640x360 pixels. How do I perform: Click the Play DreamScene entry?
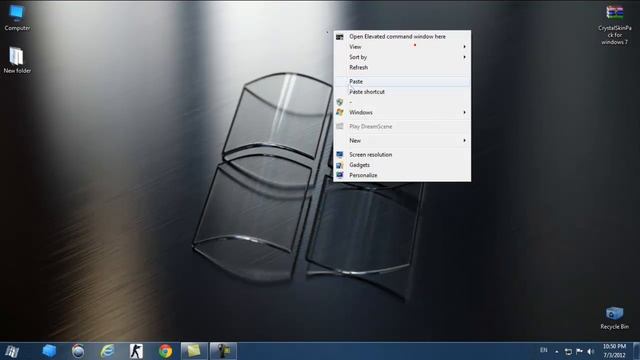coord(402,127)
